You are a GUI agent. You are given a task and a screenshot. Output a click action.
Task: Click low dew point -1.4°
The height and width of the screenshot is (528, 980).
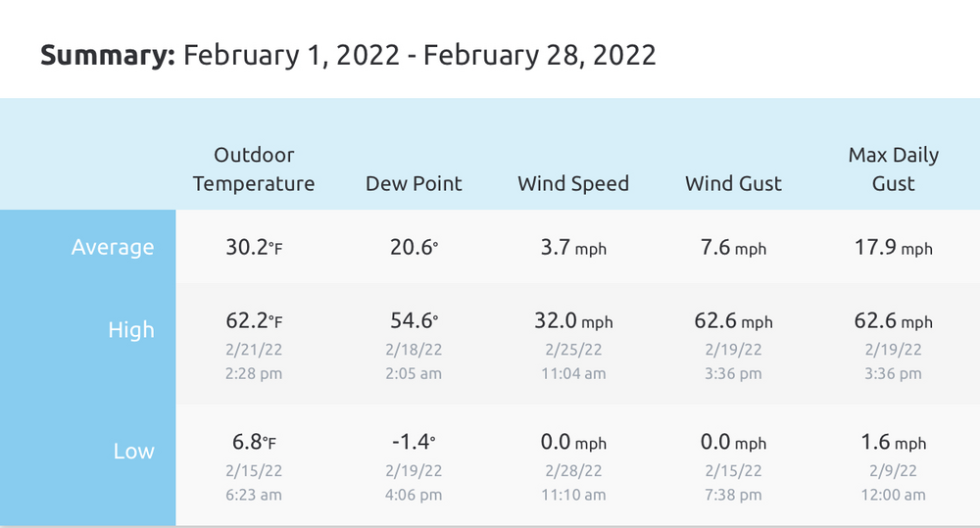coord(414,442)
